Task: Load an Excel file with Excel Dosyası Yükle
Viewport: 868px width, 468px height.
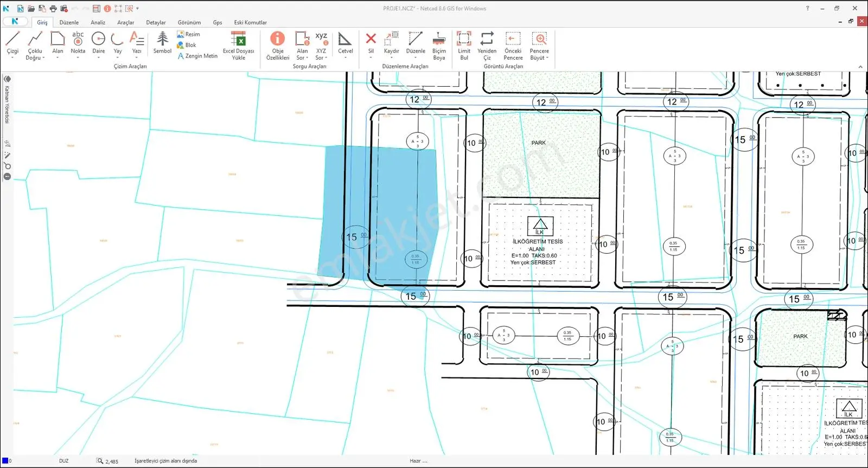Action: pos(239,45)
